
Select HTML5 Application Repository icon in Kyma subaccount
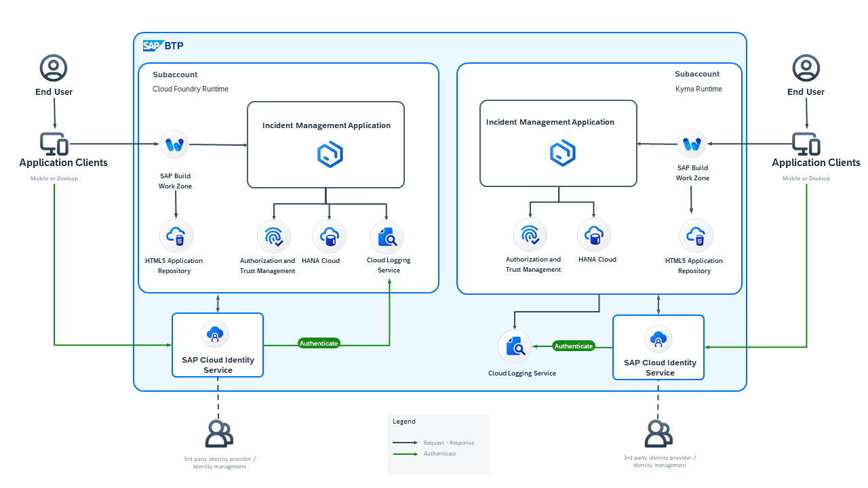coord(696,237)
